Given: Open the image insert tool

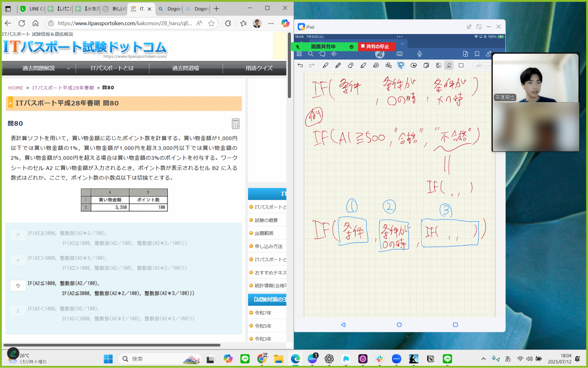Looking at the screenshot, I should pyautogui.click(x=439, y=65).
